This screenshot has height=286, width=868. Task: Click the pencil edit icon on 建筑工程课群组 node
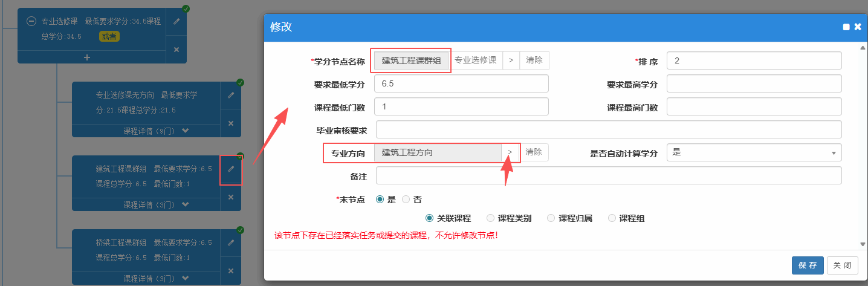230,169
